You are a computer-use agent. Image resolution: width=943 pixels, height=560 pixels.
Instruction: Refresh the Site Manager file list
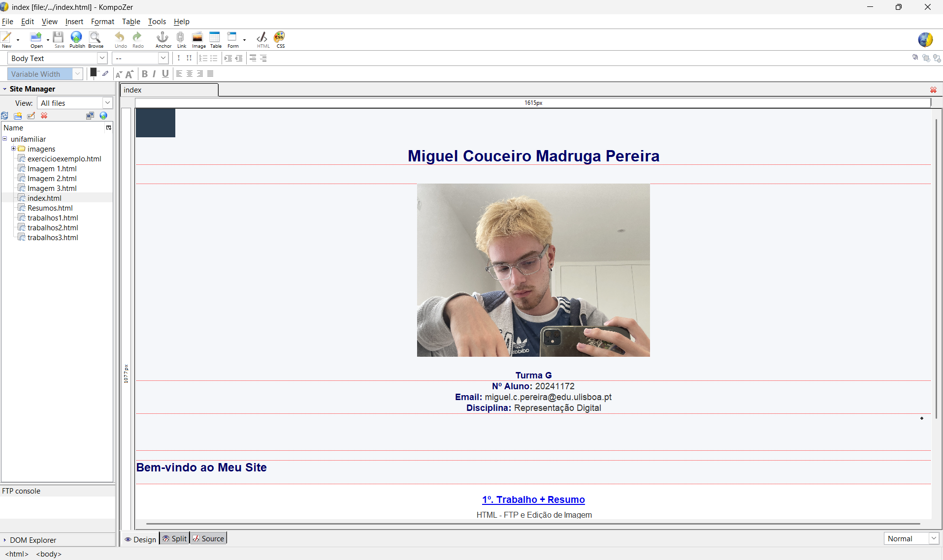[5, 116]
